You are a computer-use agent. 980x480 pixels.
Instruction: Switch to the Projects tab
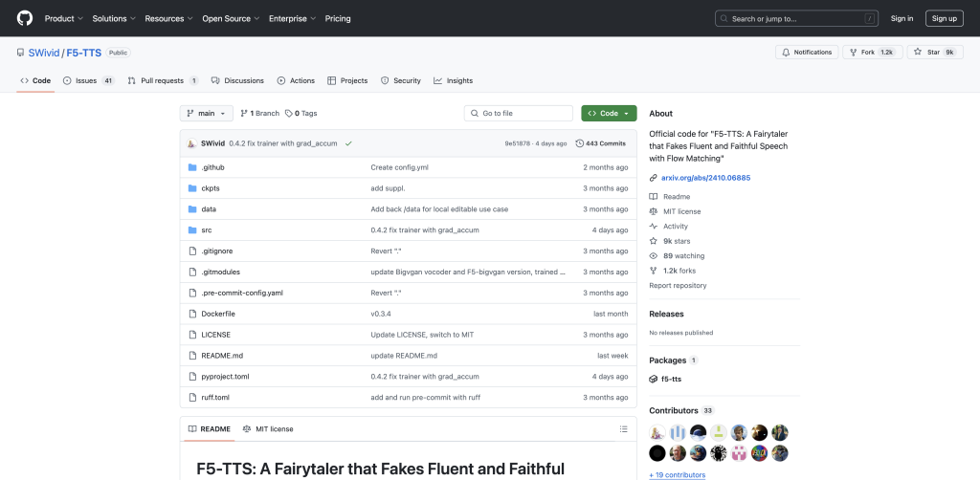coord(347,80)
